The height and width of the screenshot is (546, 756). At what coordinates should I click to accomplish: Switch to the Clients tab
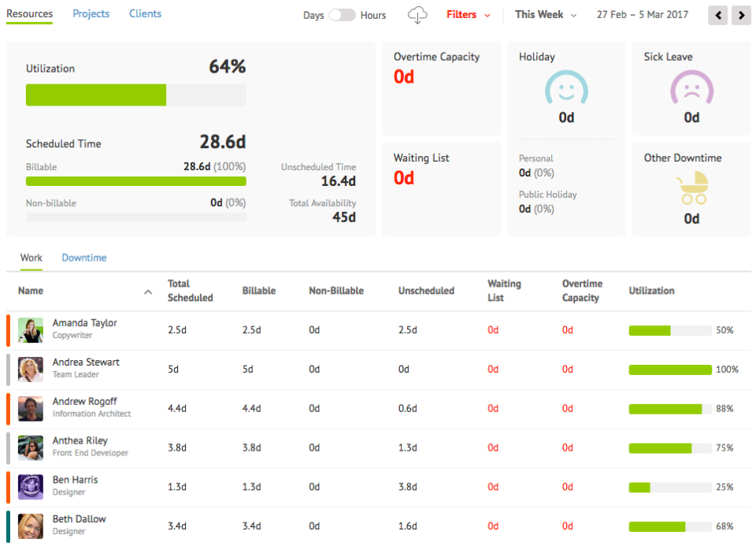click(145, 13)
